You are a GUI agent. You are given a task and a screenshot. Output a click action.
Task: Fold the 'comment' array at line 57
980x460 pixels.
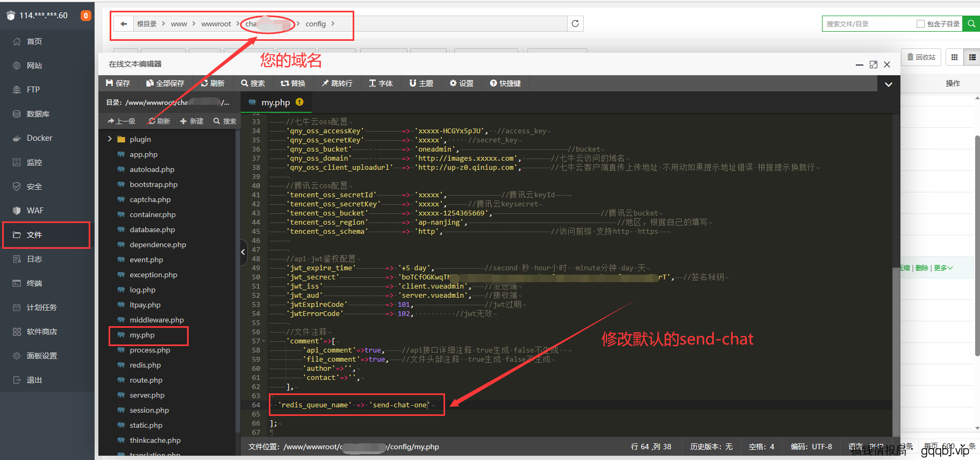pyautogui.click(x=263, y=341)
